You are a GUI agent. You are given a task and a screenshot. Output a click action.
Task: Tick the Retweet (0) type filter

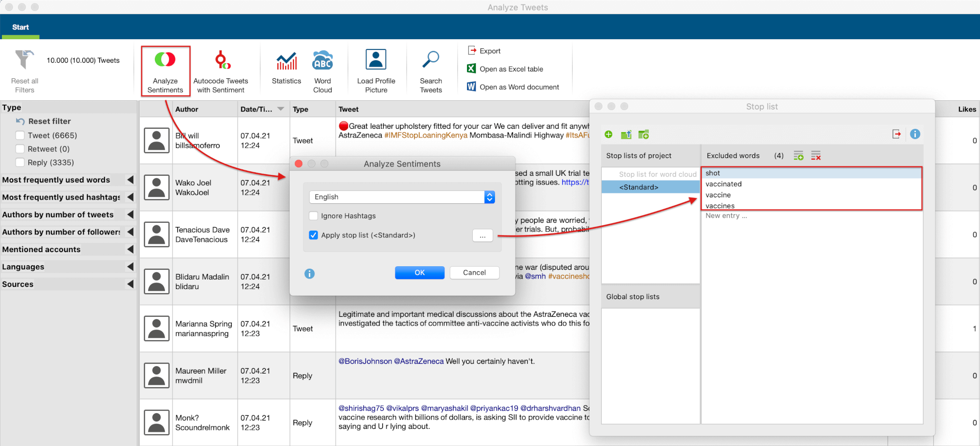[x=20, y=149]
